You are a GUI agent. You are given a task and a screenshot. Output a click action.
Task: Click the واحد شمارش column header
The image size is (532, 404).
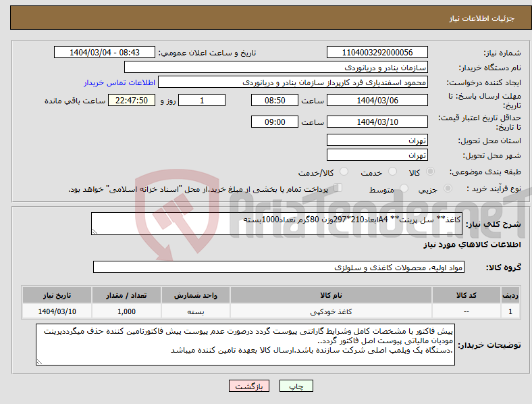(x=196, y=295)
